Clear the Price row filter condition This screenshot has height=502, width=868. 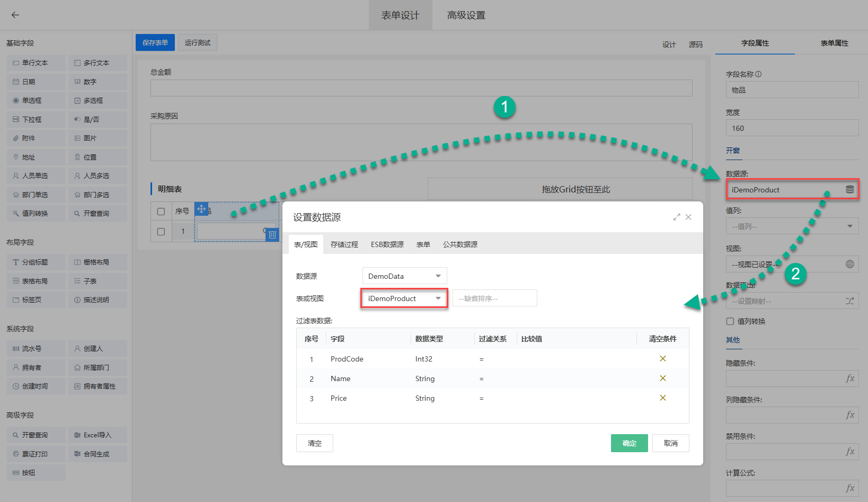pyautogui.click(x=662, y=398)
